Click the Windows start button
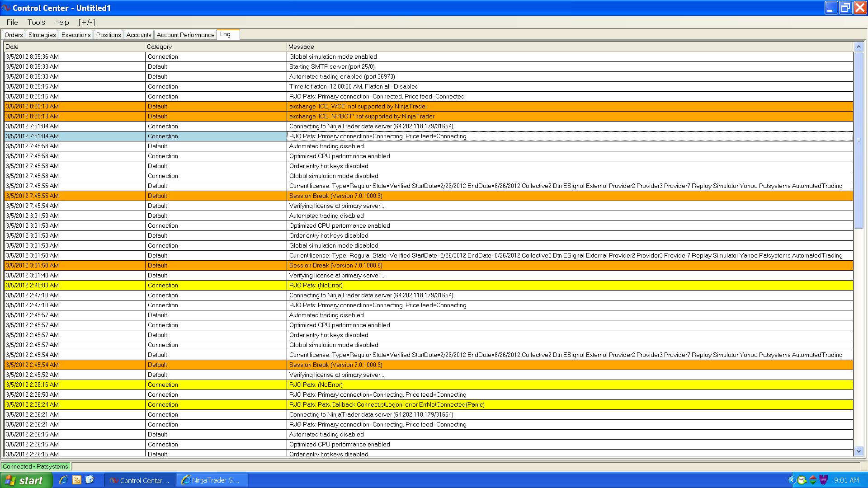The width and height of the screenshot is (868, 488). tap(26, 480)
